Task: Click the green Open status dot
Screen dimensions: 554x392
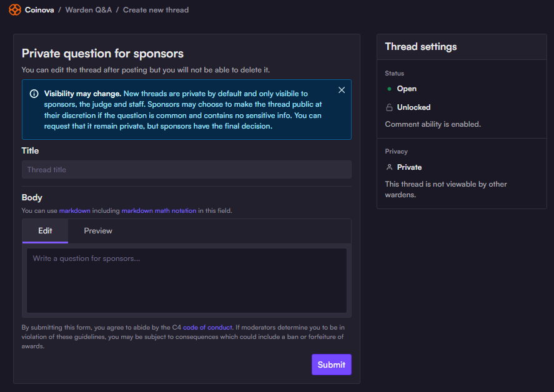Action: pyautogui.click(x=390, y=89)
